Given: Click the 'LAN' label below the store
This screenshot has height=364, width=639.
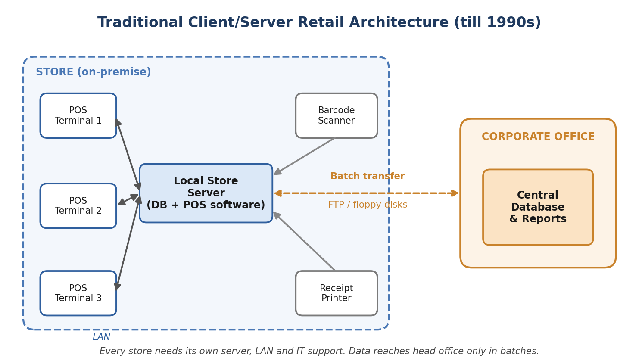Looking at the screenshot, I should 101,337.
